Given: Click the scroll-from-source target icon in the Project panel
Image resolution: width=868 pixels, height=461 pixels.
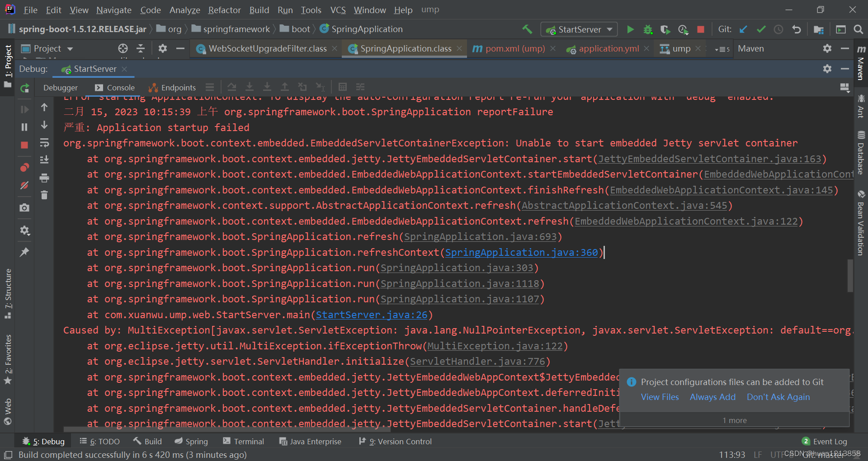Looking at the screenshot, I should pyautogui.click(x=123, y=48).
